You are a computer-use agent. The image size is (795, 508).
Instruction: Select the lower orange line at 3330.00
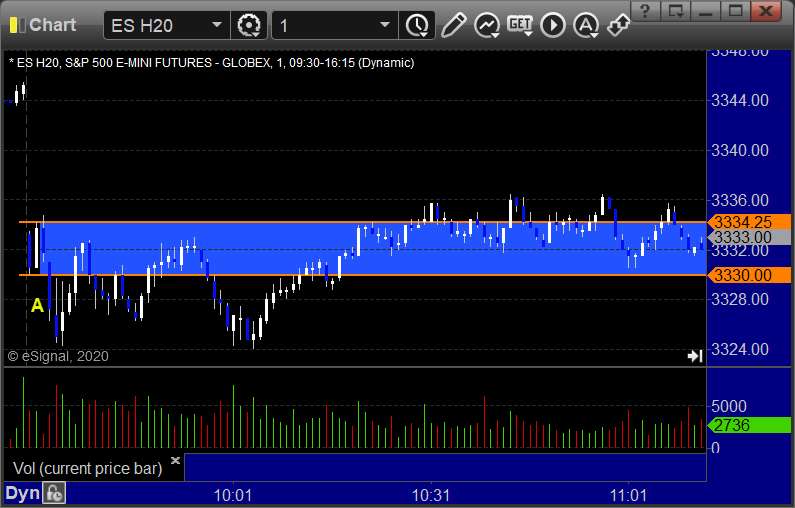coord(363,275)
